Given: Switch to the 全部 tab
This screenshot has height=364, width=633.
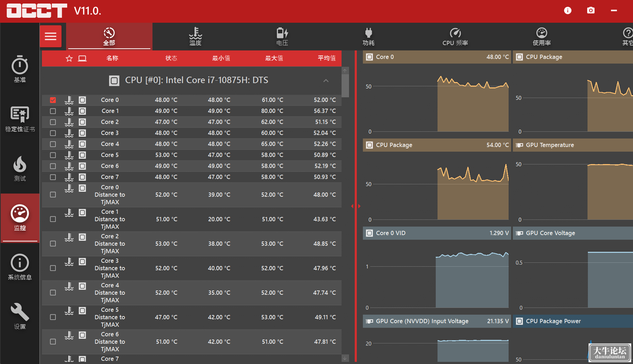Looking at the screenshot, I should point(109,36).
